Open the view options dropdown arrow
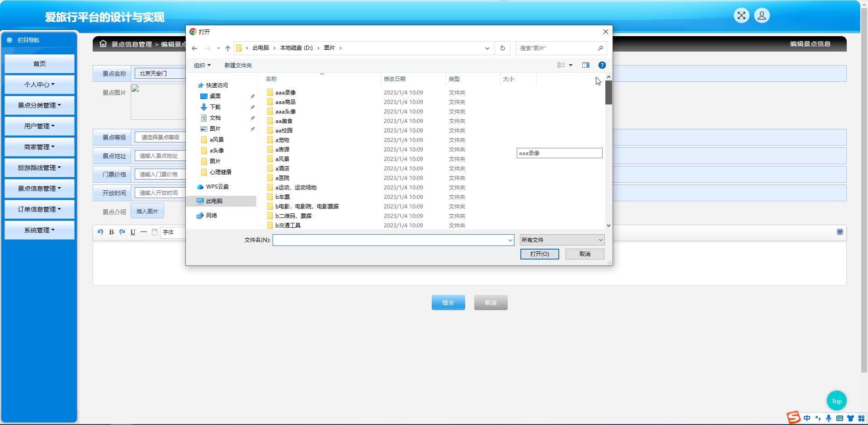The image size is (868, 425). [571, 65]
